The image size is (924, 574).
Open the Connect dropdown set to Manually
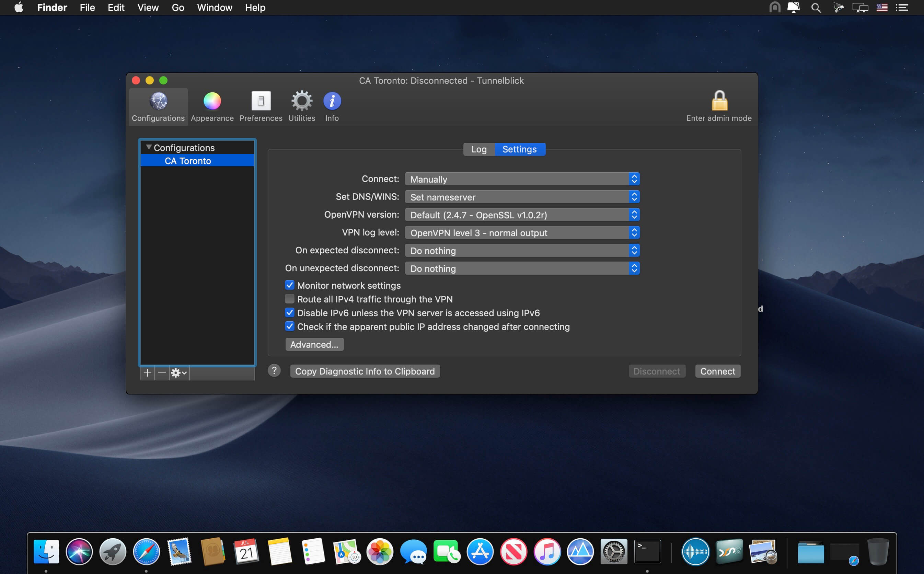coord(522,179)
